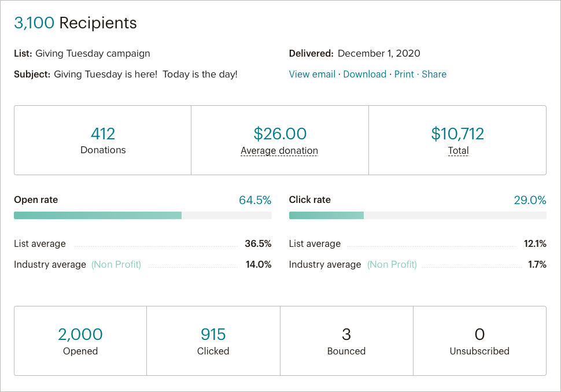The image size is (561, 392).
Task: Click Non Profit under Click rate
Action: click(x=392, y=264)
